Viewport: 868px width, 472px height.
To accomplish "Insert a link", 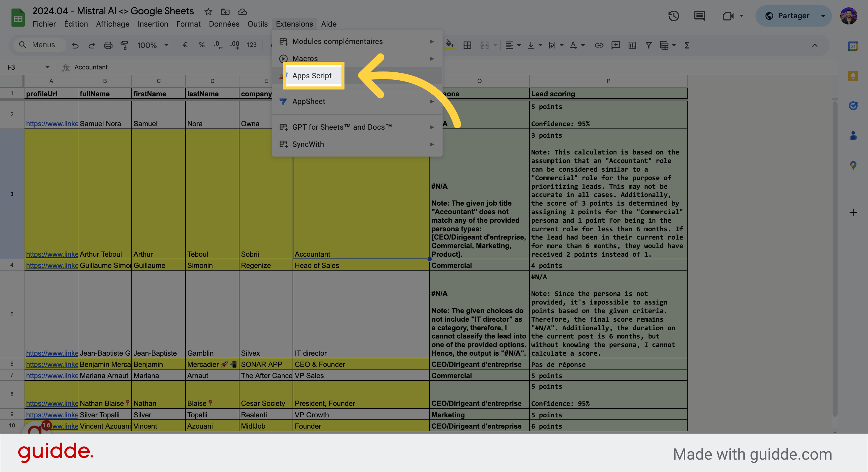I will (x=599, y=45).
